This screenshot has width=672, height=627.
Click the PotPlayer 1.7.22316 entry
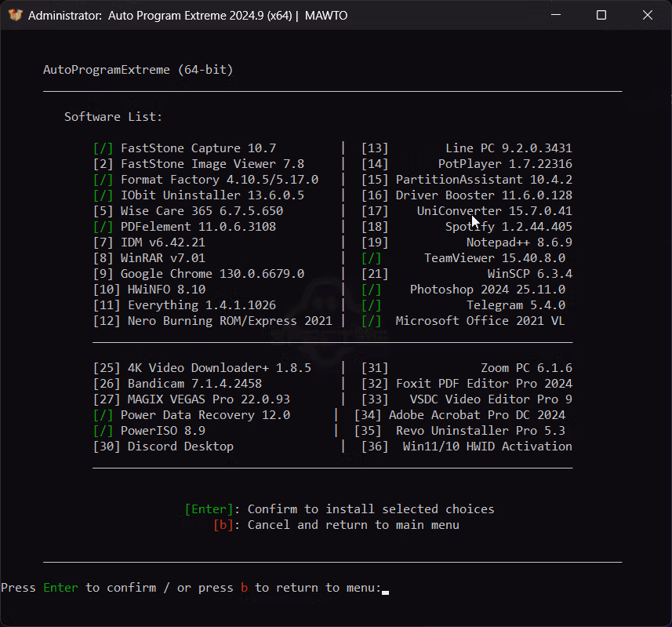click(467, 164)
